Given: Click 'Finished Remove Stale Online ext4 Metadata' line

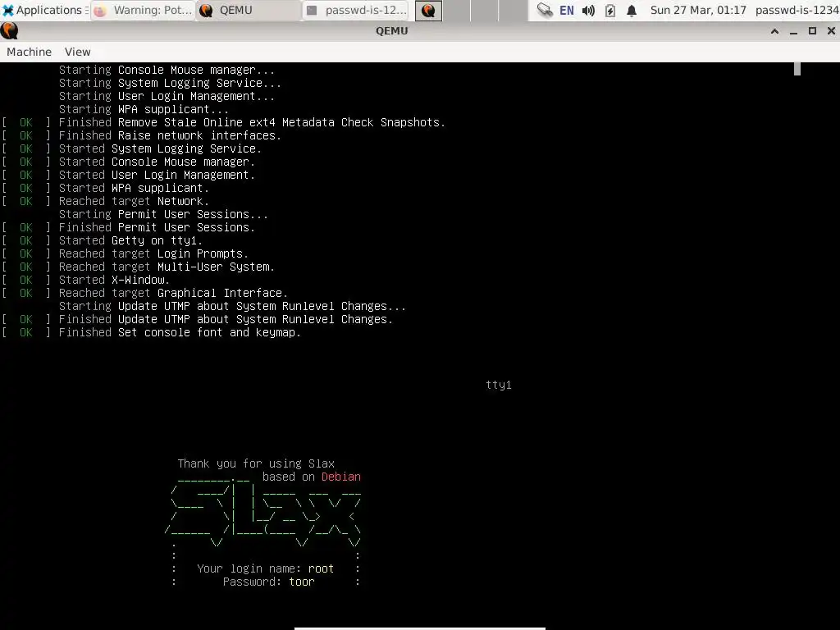Looking at the screenshot, I should [252, 122].
